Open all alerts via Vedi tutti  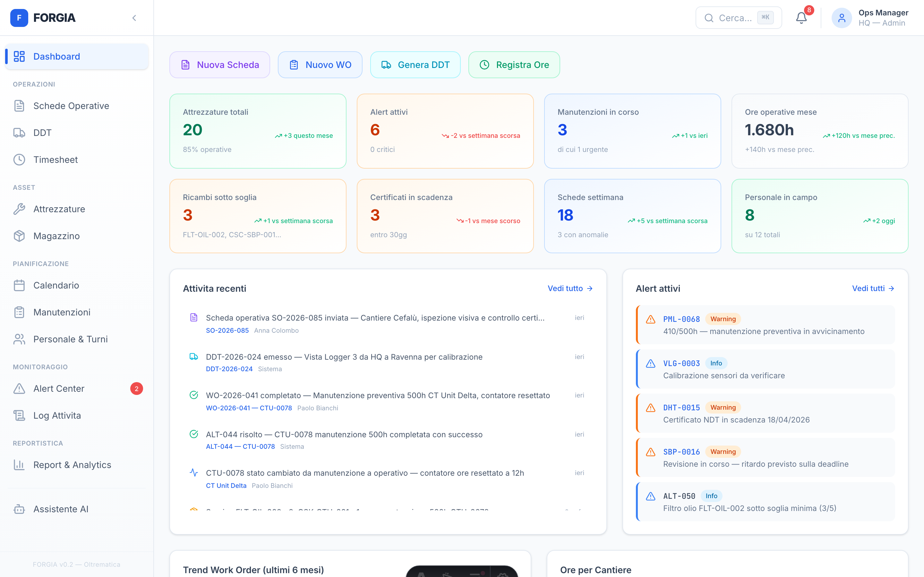point(873,288)
